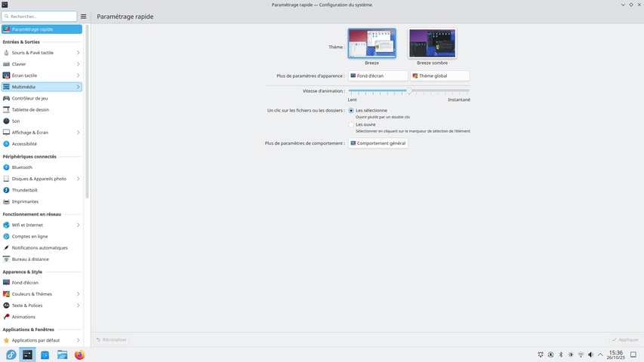Screen dimensions: 644x362
Task: Expand the Multimédia submenu arrow
Action: [x=78, y=87]
